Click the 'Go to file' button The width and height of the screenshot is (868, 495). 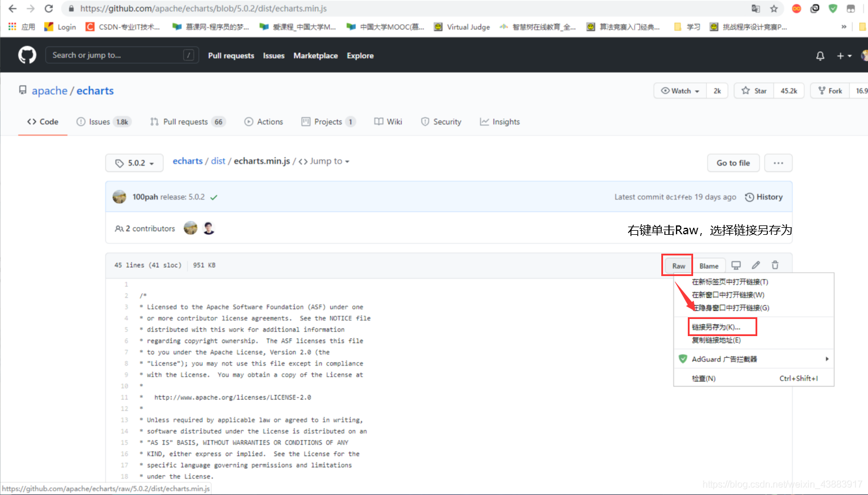733,162
